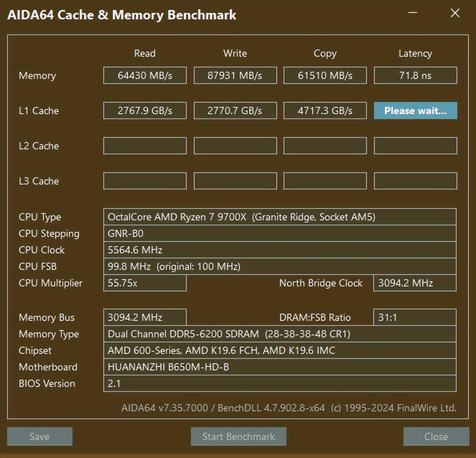Viewport: 476px width, 458px height.
Task: Click the Write column header
Action: tap(235, 53)
